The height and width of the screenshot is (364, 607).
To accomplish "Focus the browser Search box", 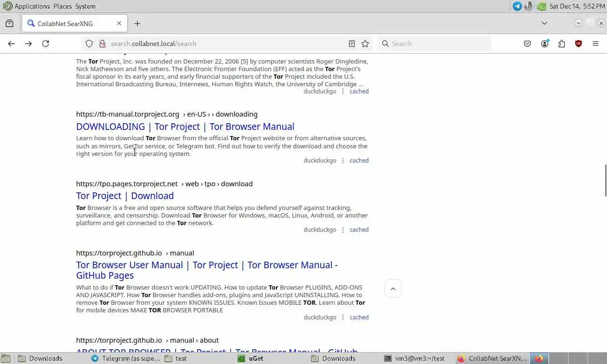I will tap(434, 44).
